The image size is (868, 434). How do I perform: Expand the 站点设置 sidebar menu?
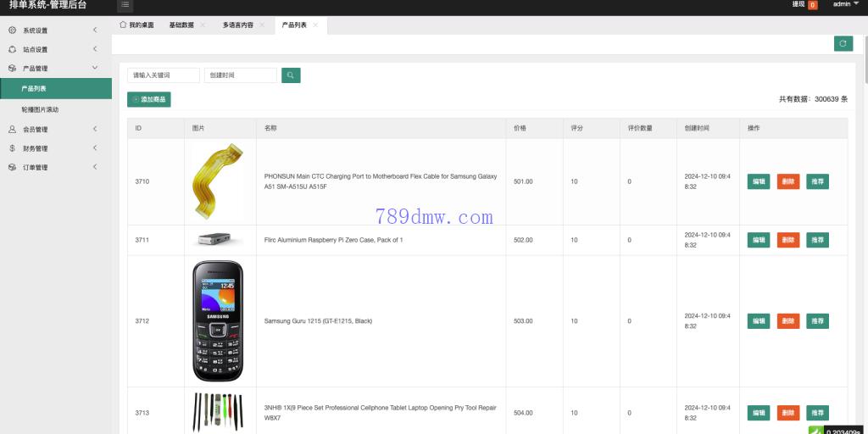point(55,49)
